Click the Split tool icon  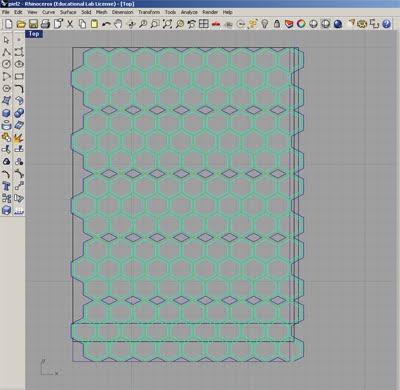[19, 149]
